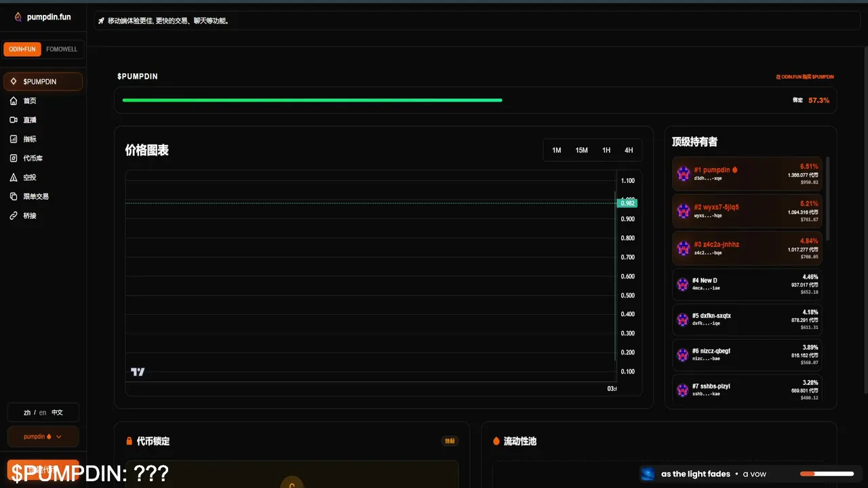Open the $PUMPDIN sidebar menu item

point(43,81)
